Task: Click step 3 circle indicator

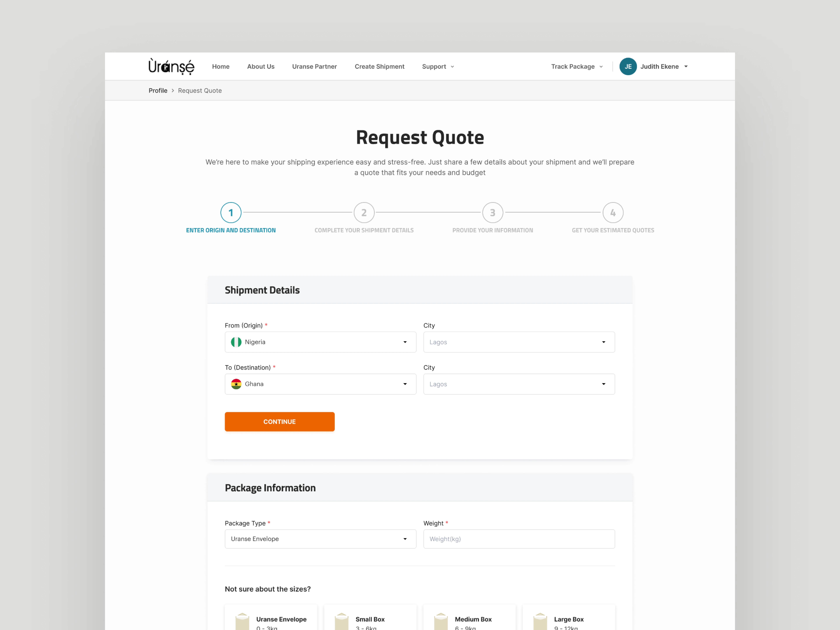Action: (493, 213)
